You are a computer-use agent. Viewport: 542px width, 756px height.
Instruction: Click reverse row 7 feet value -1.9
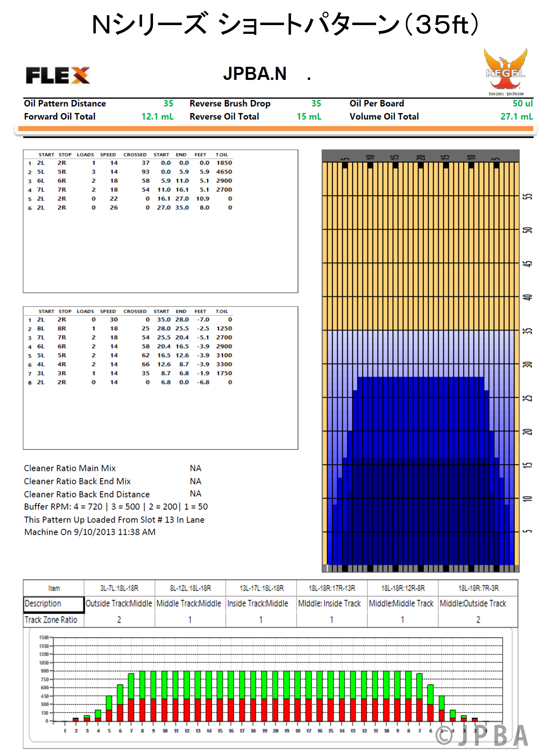[x=203, y=373]
